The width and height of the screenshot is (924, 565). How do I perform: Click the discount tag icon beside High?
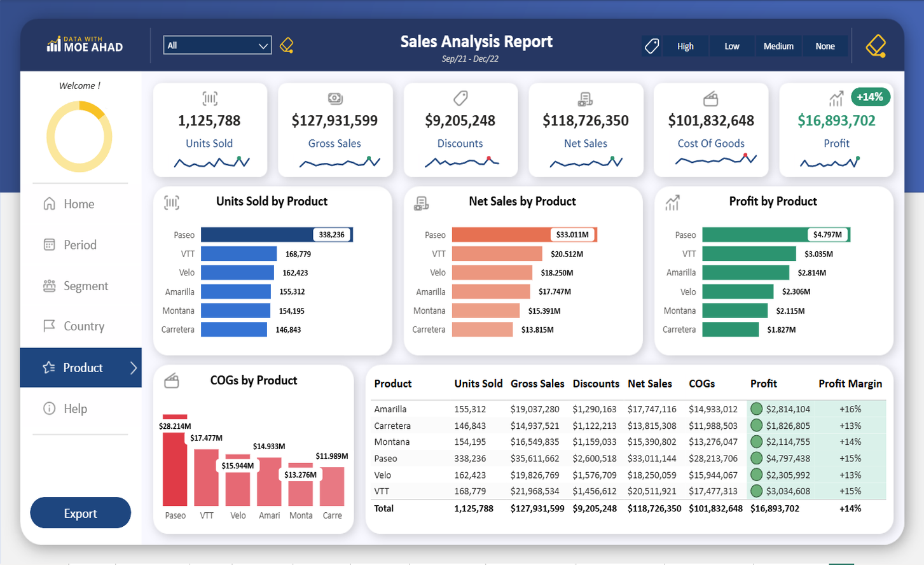coord(652,46)
